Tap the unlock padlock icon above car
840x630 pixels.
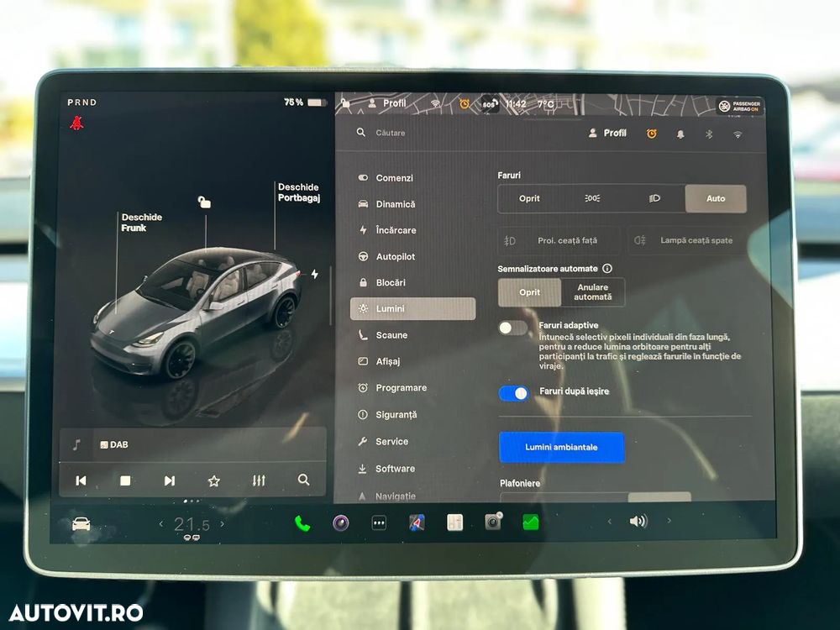click(x=204, y=202)
